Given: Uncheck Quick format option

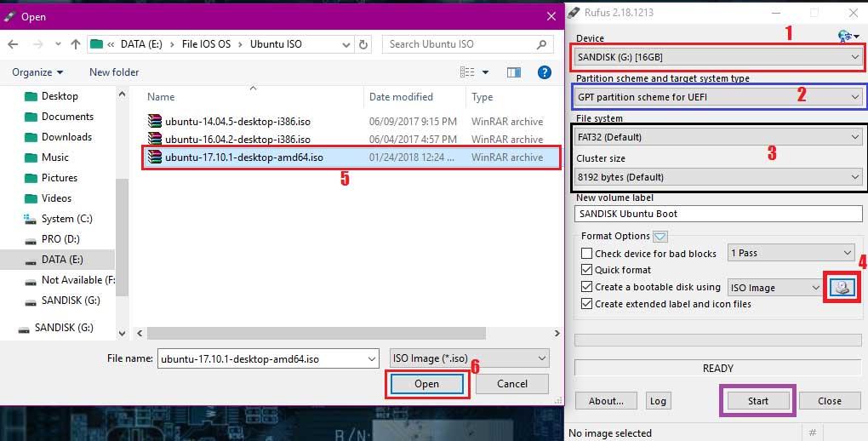Looking at the screenshot, I should [587, 271].
